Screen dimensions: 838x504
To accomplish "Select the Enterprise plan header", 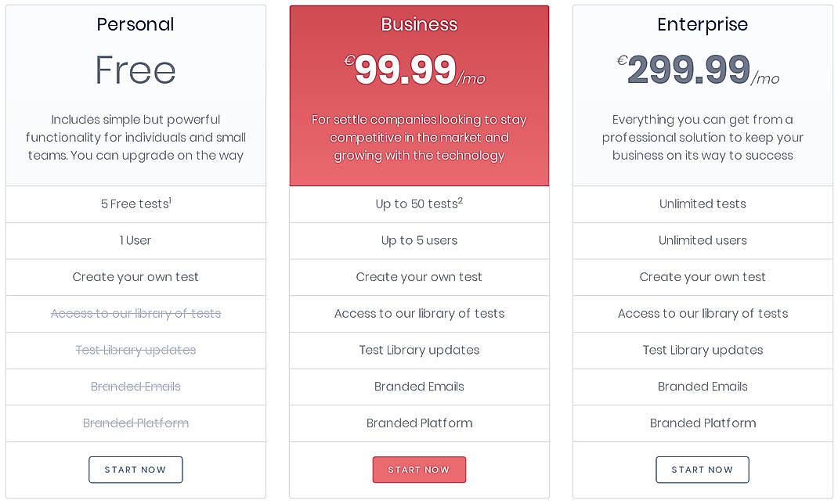I will point(703,24).
